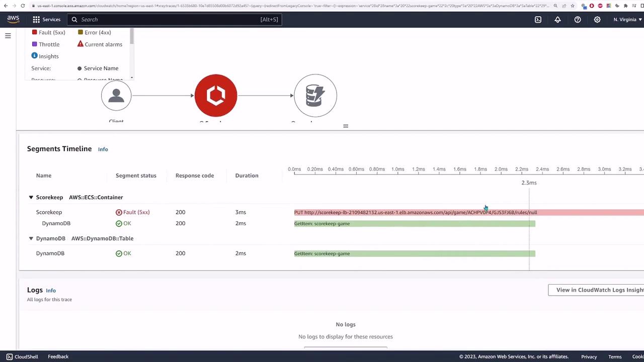Image resolution: width=644 pixels, height=362 pixels.
Task: Open the AWS console home logo
Action: coord(13,19)
